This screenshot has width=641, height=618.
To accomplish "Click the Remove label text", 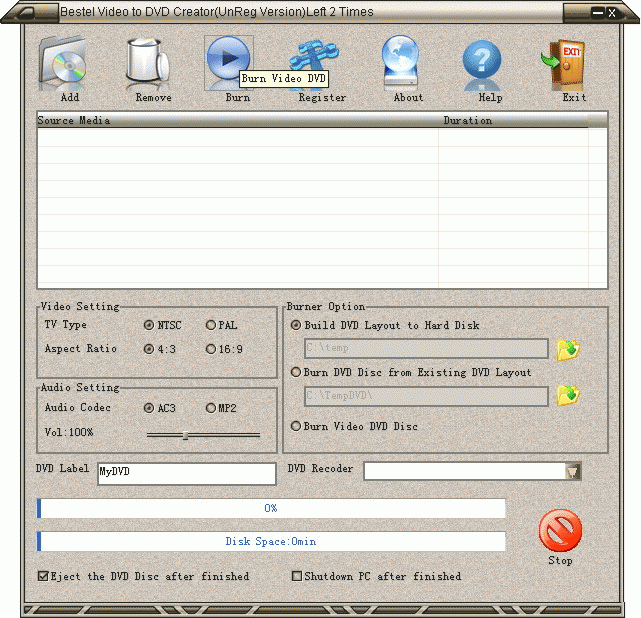I will coord(153,97).
